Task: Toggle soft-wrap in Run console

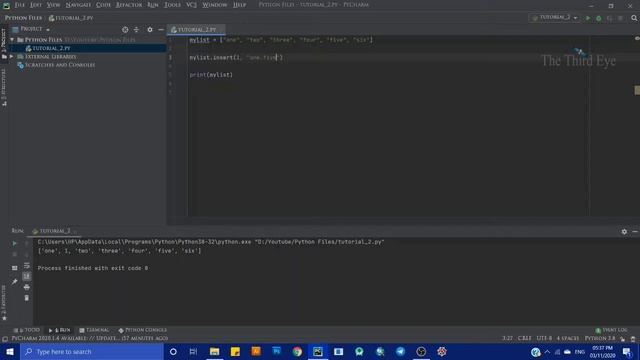Action: [27, 266]
